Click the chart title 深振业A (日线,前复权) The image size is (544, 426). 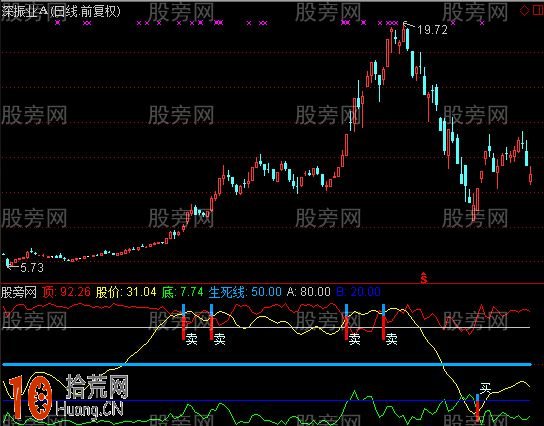coord(61,11)
